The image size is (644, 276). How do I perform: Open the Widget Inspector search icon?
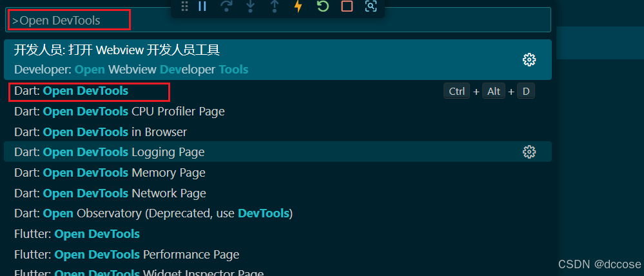371,6
